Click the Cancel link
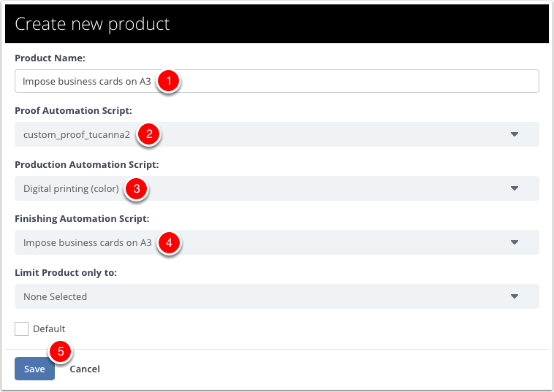554x392 pixels. click(85, 369)
